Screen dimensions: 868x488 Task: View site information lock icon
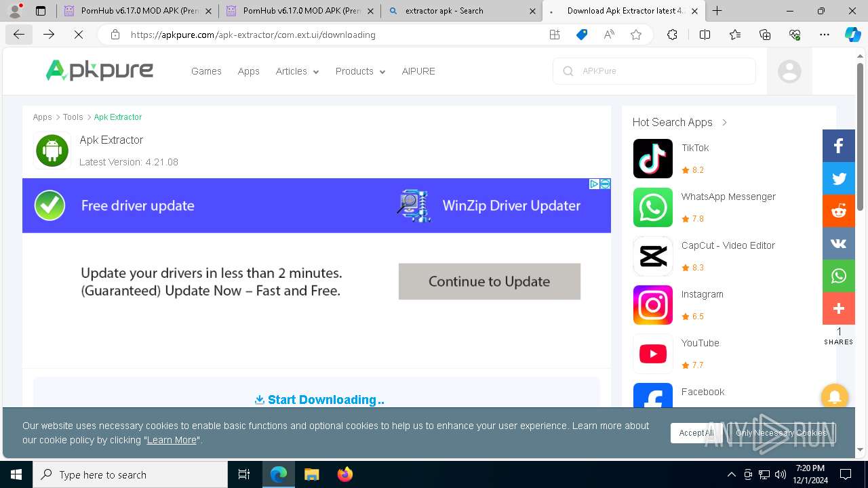[x=115, y=35]
